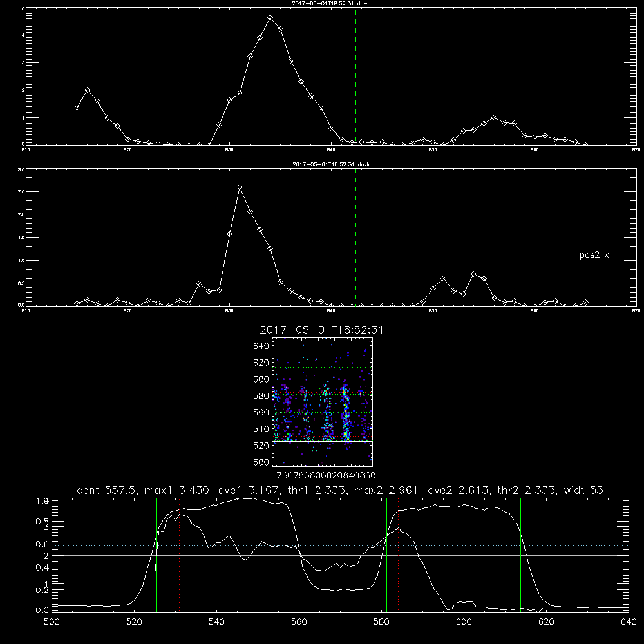Select the timestamp title above the heatmap image
The width and height of the screenshot is (644, 644).
[321, 330]
